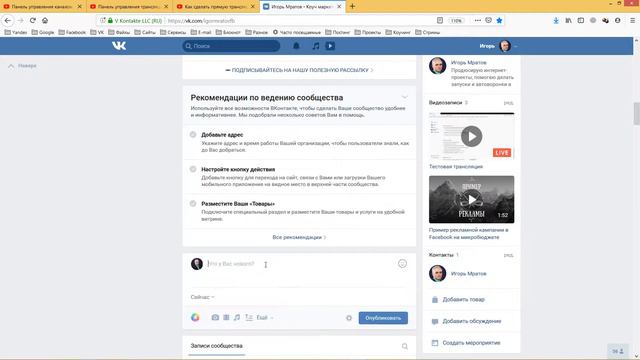Select 'Записи сообщества' tab
This screenshot has width=640, height=360.
tap(216, 346)
